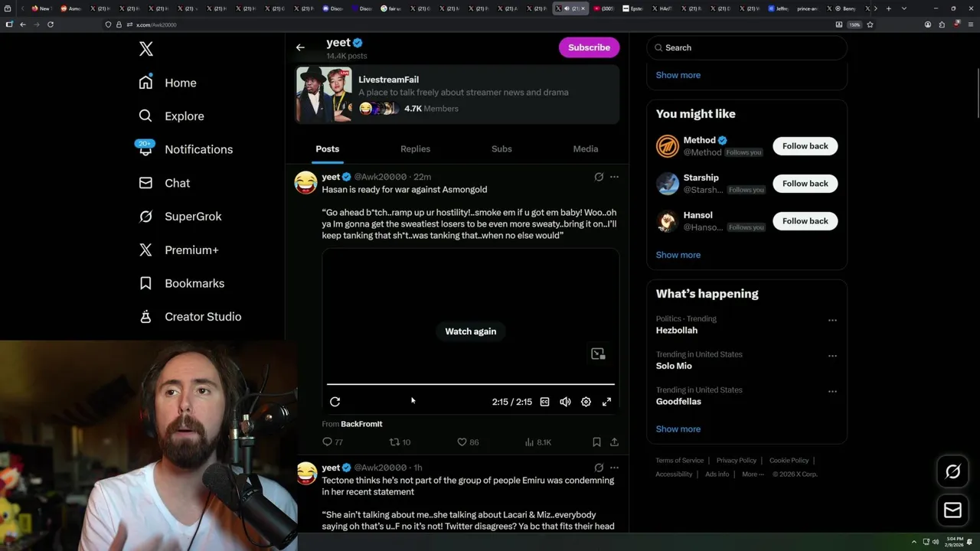Follow back Starship
Screen dimensions: 980x551
[x=805, y=184]
